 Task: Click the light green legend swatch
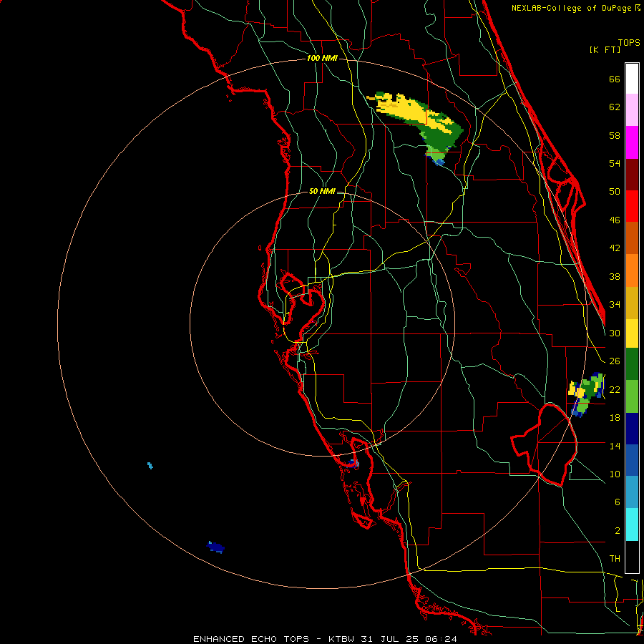[632, 396]
